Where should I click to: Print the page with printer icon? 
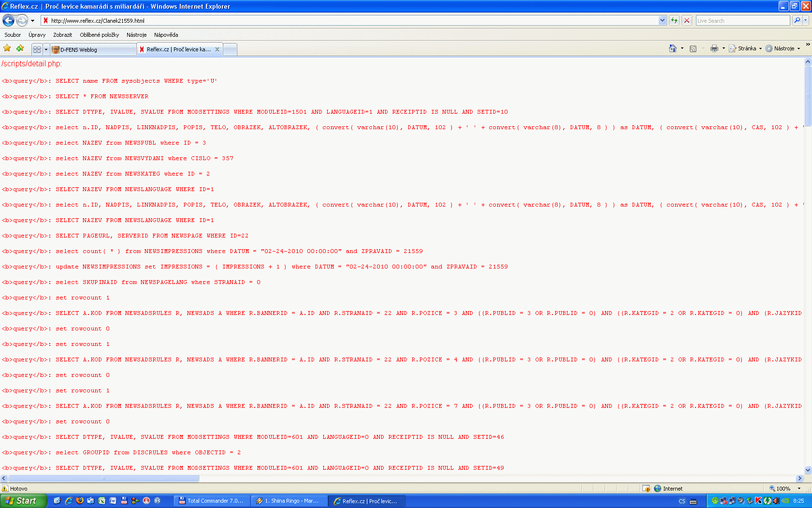pos(714,48)
